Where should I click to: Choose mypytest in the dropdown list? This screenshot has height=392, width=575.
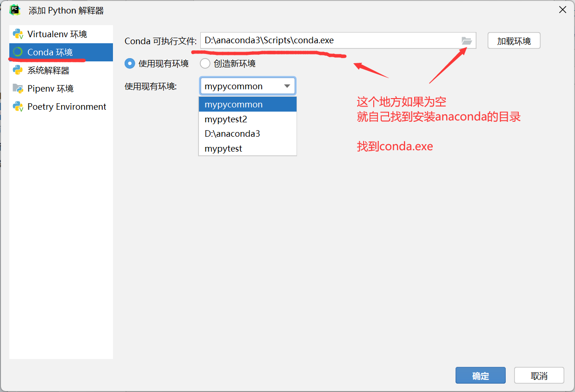(x=248, y=148)
